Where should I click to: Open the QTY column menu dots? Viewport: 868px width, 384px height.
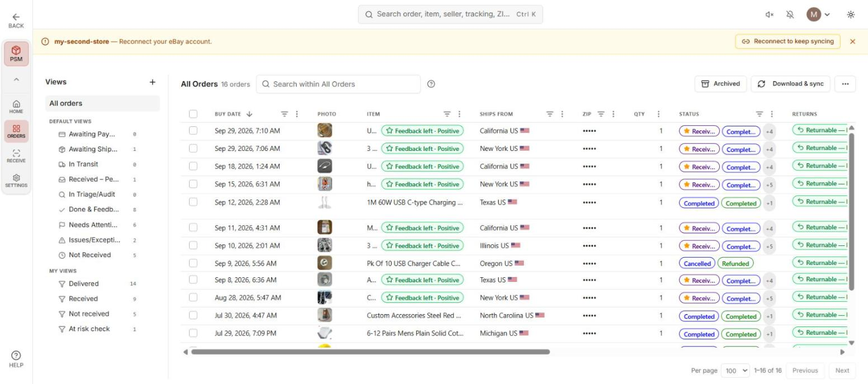pyautogui.click(x=659, y=114)
